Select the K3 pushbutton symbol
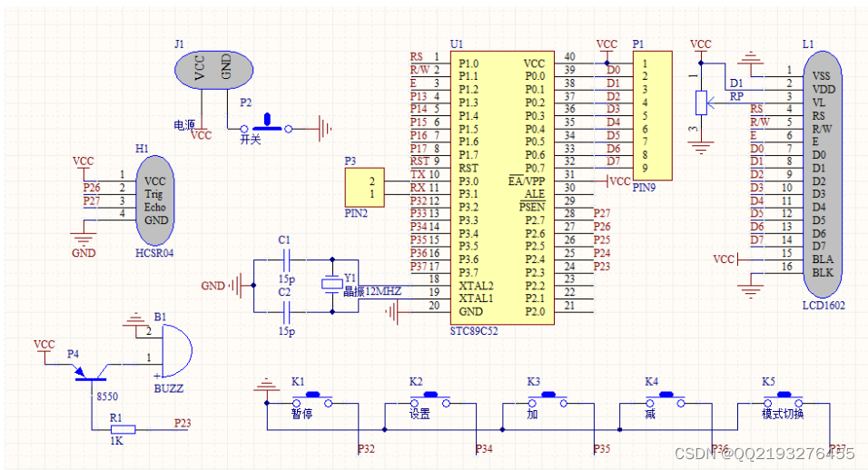 tap(548, 400)
